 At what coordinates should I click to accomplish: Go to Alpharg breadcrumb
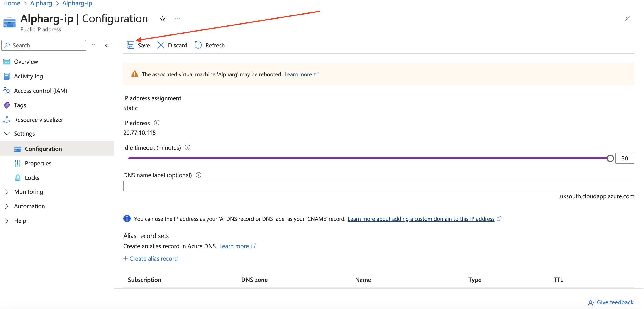pos(41,3)
